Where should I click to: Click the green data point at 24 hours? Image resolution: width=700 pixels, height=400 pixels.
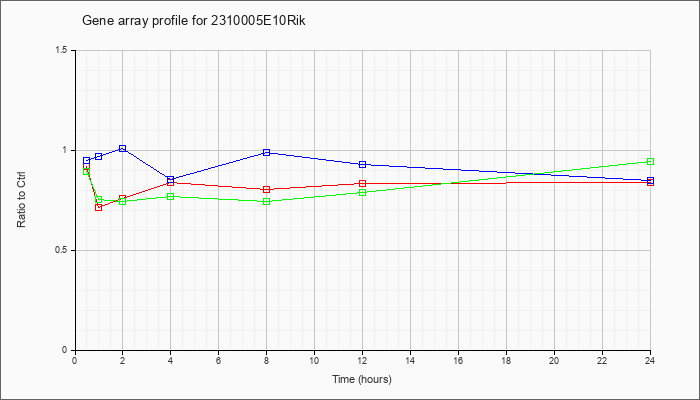(650, 162)
